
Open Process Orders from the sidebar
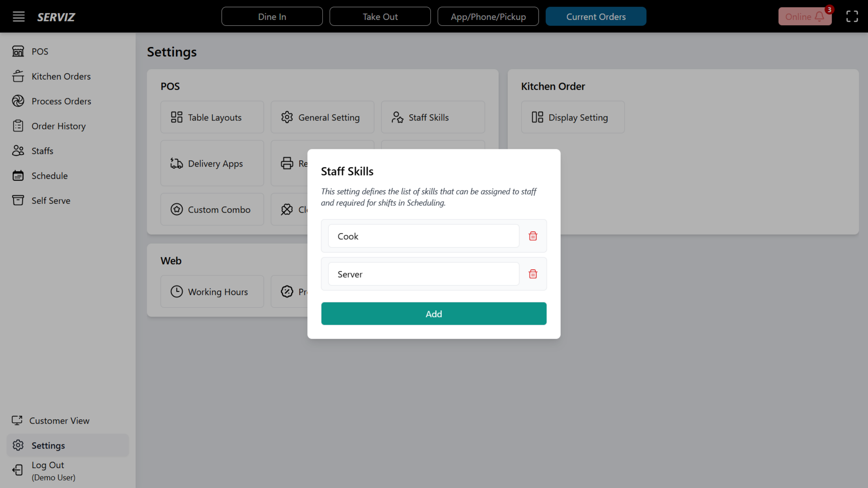(x=61, y=101)
